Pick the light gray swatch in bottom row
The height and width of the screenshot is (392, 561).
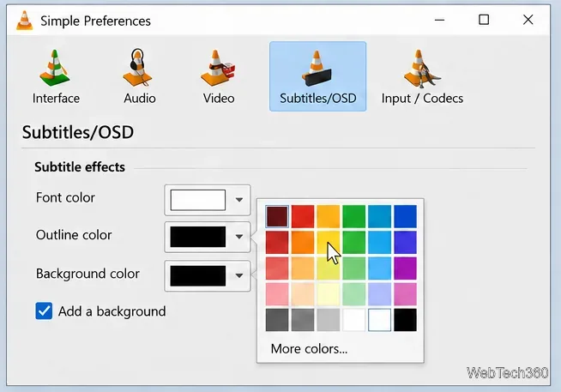[x=328, y=320]
